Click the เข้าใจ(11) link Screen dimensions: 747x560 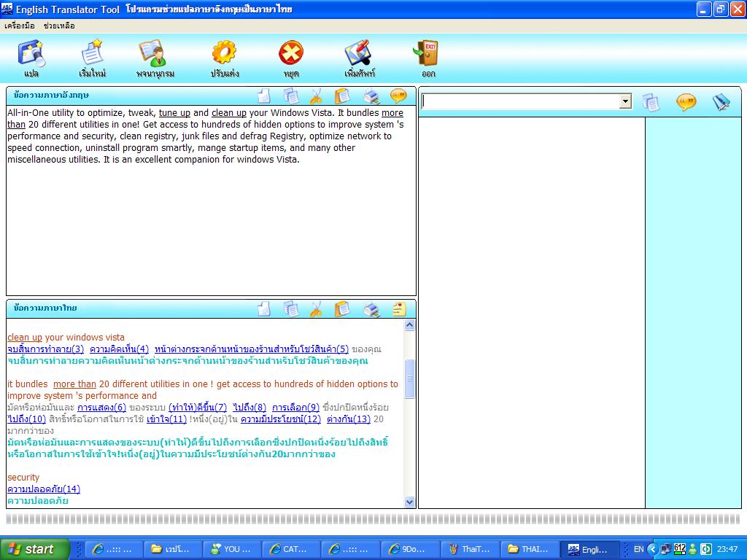(x=166, y=419)
